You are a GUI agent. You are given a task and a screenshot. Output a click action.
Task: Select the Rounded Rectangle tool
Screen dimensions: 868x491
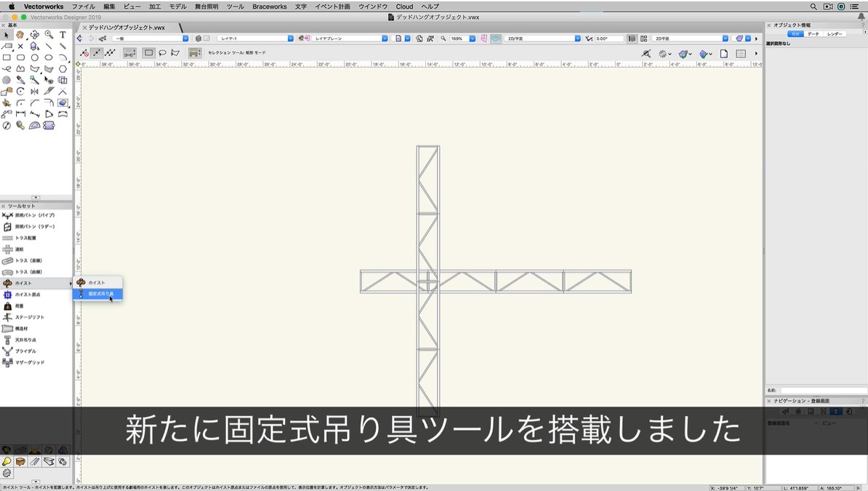(x=20, y=57)
